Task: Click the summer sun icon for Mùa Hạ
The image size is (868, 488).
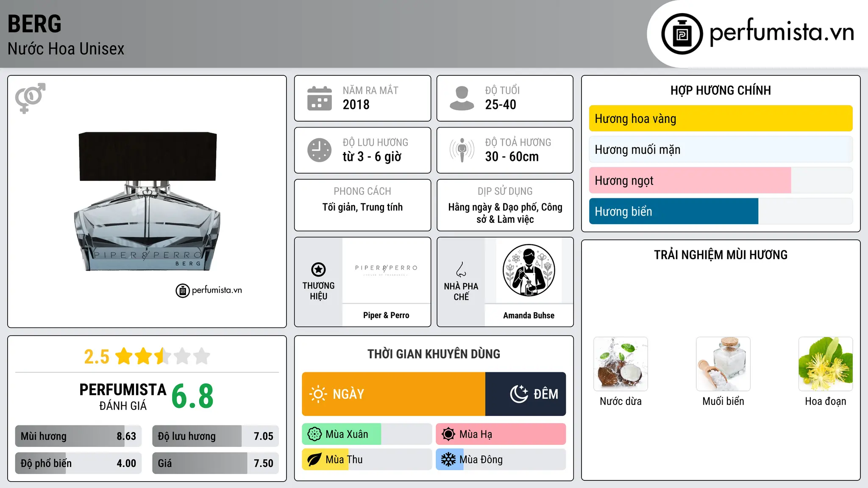Action: pos(448,434)
